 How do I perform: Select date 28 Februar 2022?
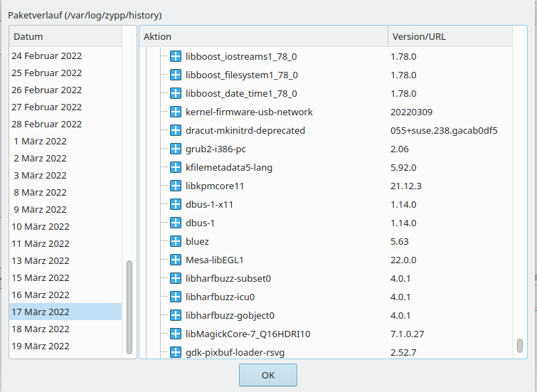pos(65,124)
